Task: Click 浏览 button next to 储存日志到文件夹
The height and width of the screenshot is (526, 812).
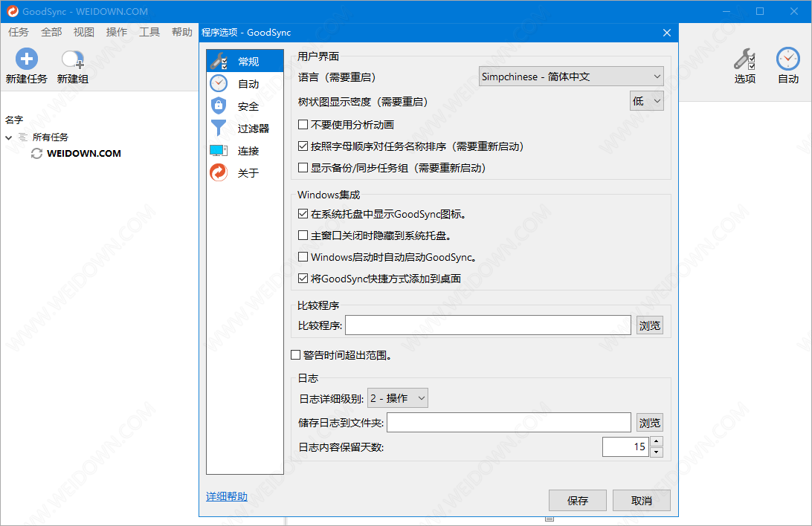Action: coord(649,423)
